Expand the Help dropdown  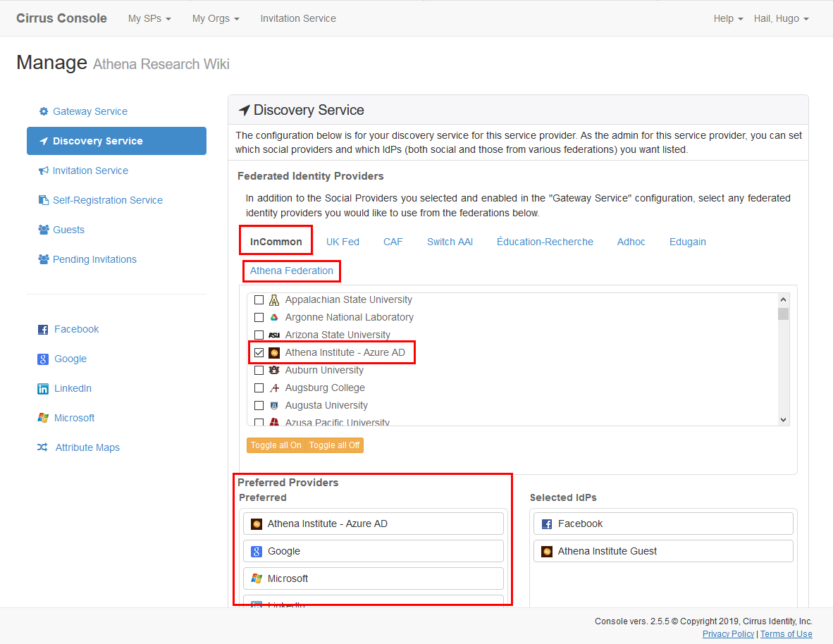point(728,18)
